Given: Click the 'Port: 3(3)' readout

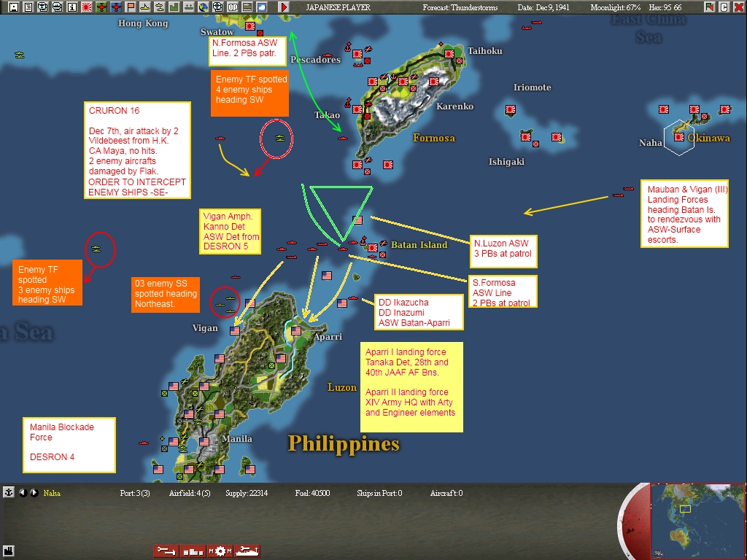Looking at the screenshot, I should 135,493.
